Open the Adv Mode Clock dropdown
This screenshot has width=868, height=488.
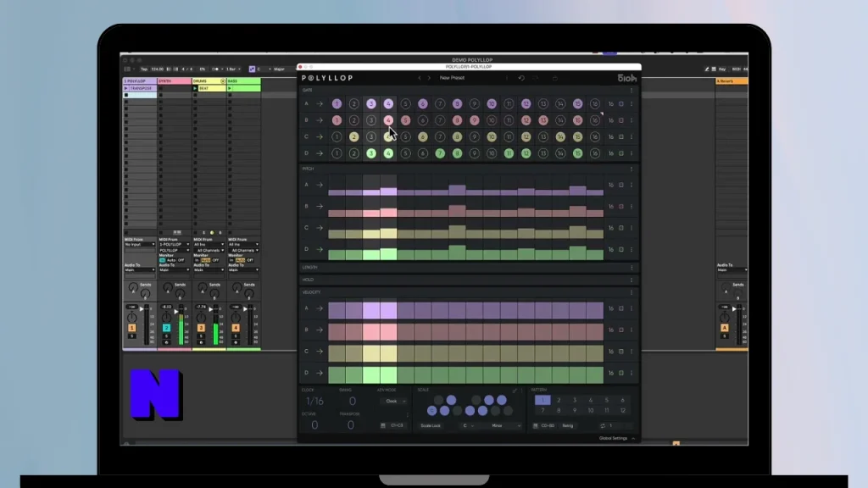pos(394,401)
